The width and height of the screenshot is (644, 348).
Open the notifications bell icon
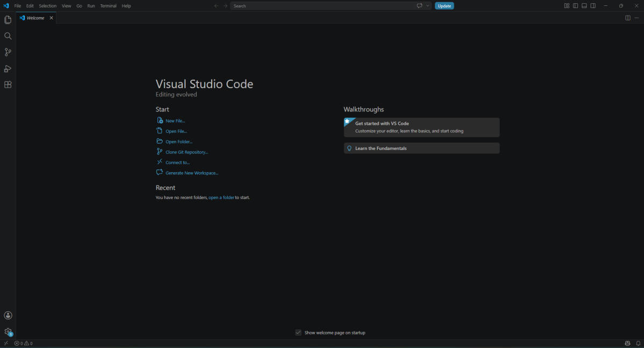(x=638, y=343)
